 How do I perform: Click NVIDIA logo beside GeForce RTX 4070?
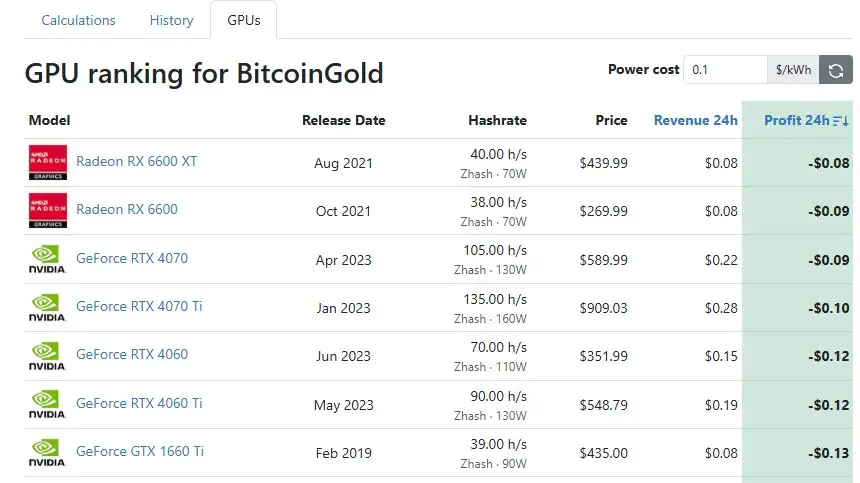[x=47, y=259]
